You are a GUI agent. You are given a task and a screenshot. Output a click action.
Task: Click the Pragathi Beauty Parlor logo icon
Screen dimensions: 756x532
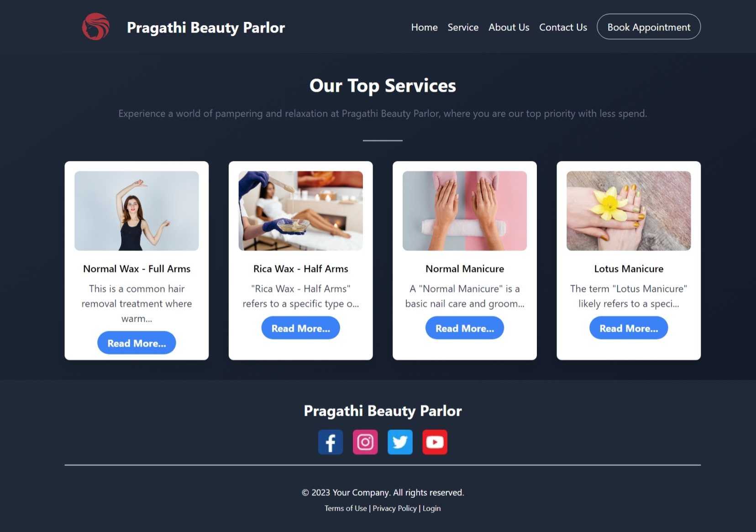point(96,26)
